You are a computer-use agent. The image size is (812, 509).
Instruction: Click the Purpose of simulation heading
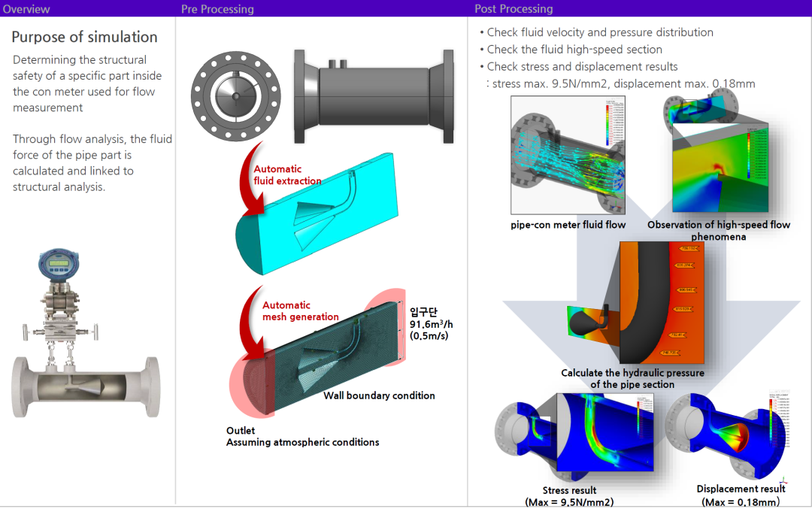[x=84, y=37]
